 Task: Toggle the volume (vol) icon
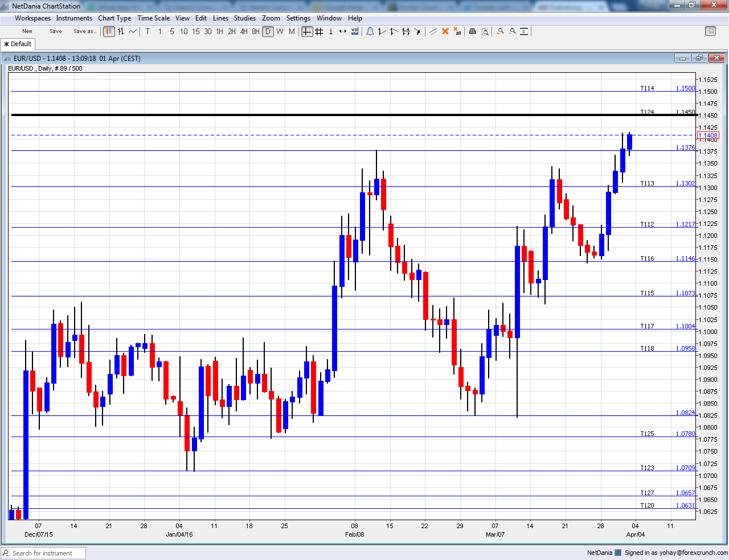(355, 31)
